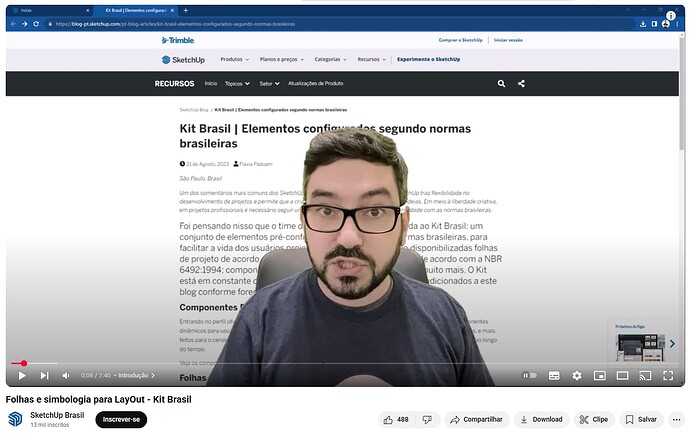Click the SketchUp Blog breadcrumb
Screen dimensions: 690x433
tap(194, 110)
